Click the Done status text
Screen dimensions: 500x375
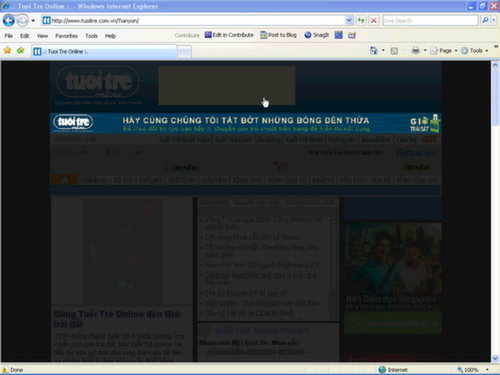(16, 370)
